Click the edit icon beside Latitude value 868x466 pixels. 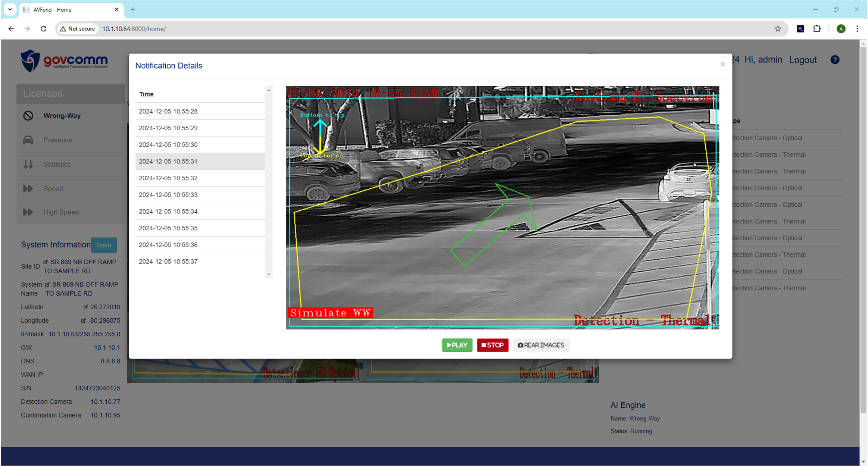(x=85, y=307)
